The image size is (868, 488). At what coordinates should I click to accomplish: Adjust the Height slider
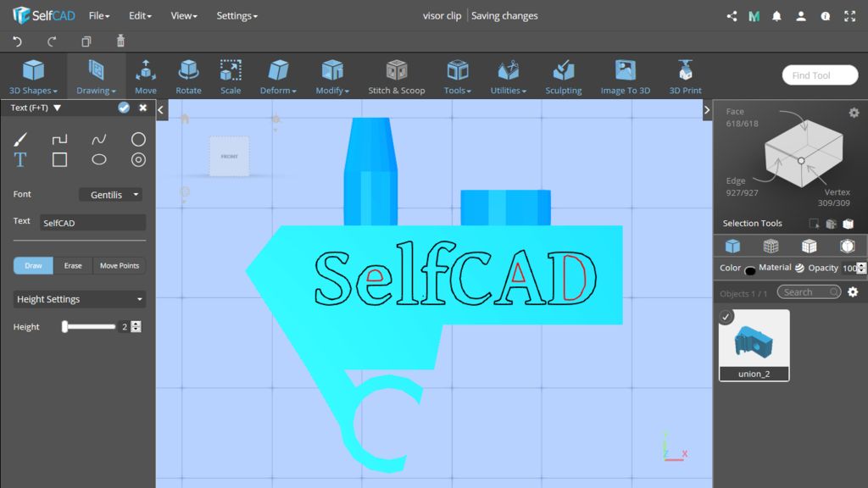coord(89,326)
